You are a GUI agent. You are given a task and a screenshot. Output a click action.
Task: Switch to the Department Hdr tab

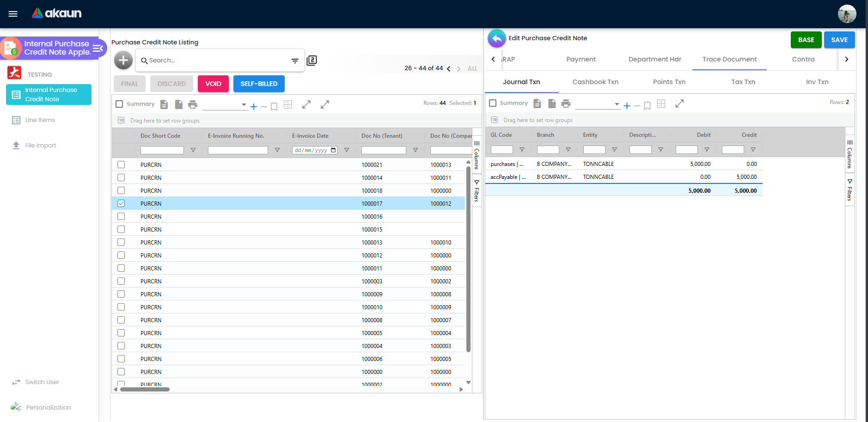pos(654,59)
